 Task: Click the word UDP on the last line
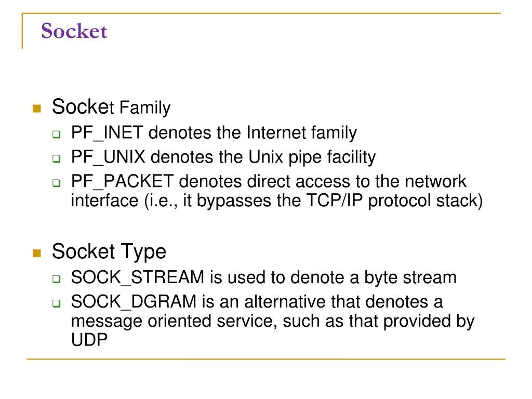click(89, 340)
